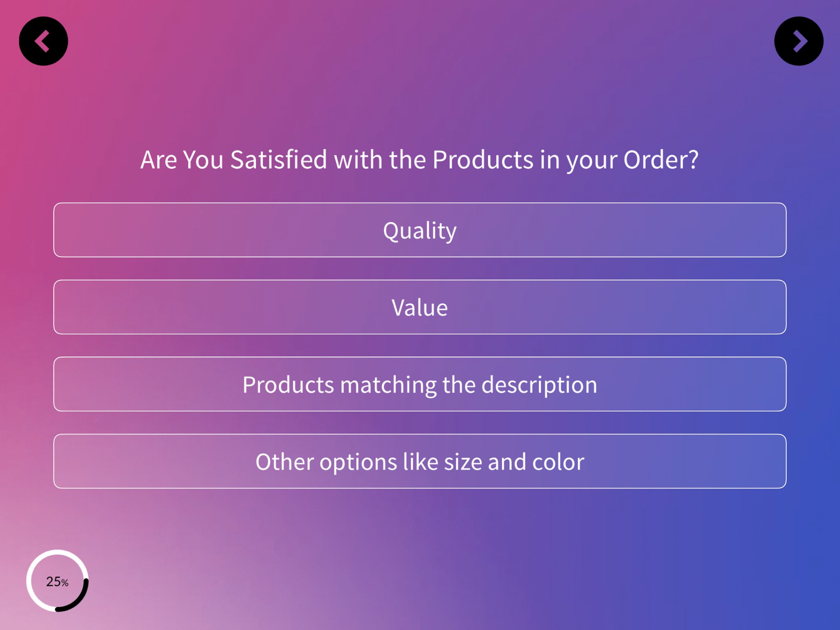Click the 25% completion label
Viewport: 840px width, 630px height.
point(57,582)
